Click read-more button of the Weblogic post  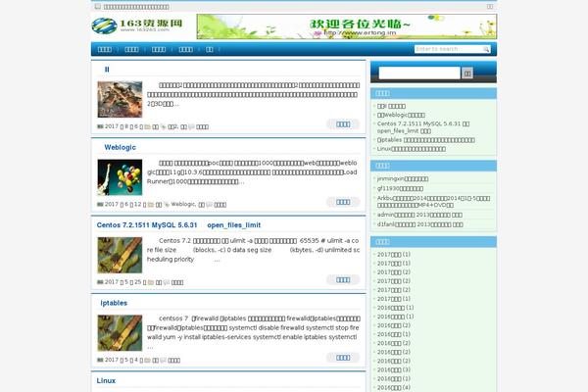coord(343,202)
